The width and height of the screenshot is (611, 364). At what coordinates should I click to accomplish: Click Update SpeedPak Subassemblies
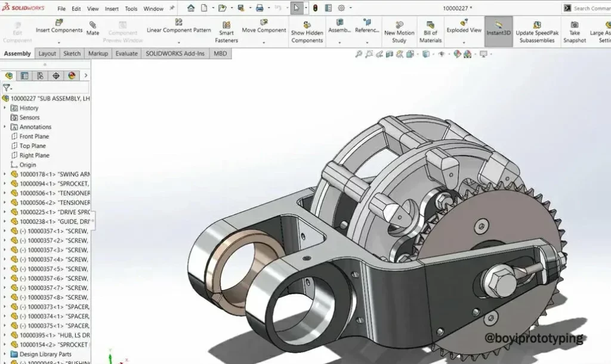pyautogui.click(x=537, y=32)
